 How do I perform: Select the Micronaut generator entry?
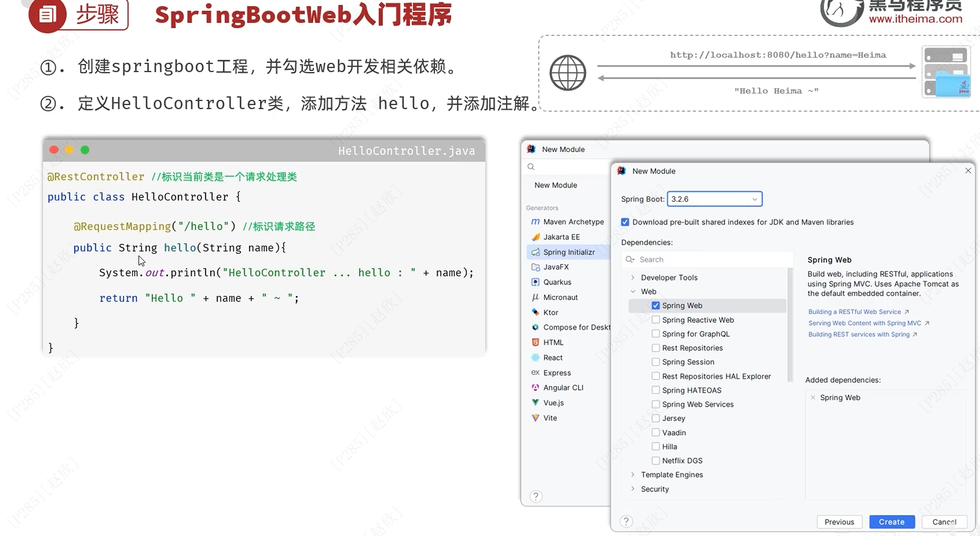pyautogui.click(x=560, y=297)
